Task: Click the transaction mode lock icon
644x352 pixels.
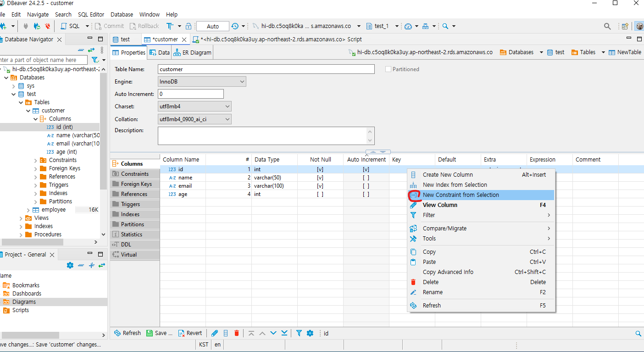Action: 188,26
